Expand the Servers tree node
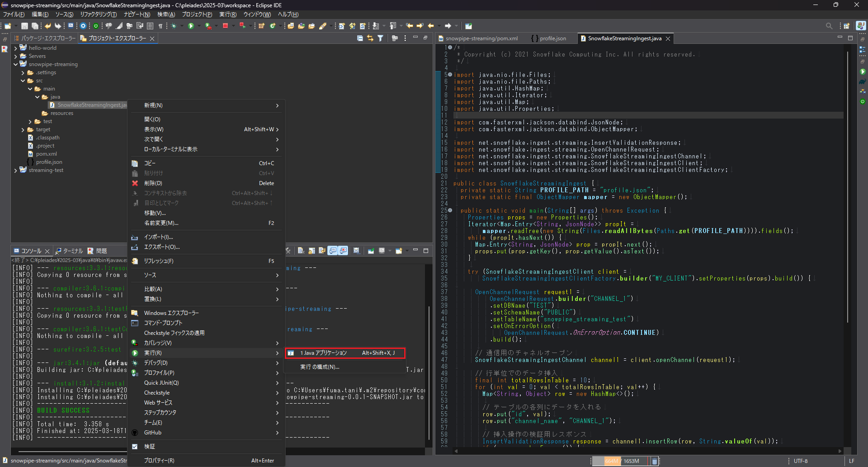 15,56
